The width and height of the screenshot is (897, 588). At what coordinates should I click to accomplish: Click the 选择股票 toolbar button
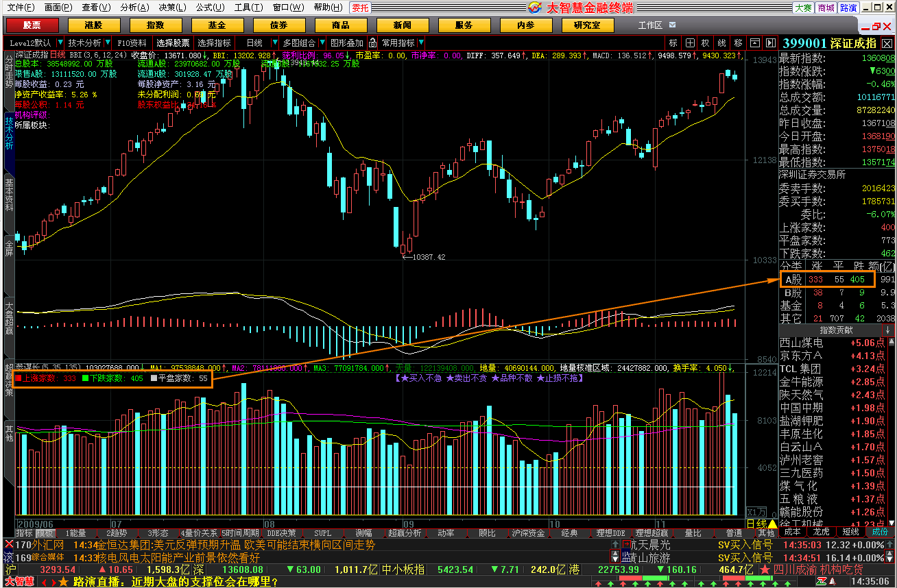(173, 42)
